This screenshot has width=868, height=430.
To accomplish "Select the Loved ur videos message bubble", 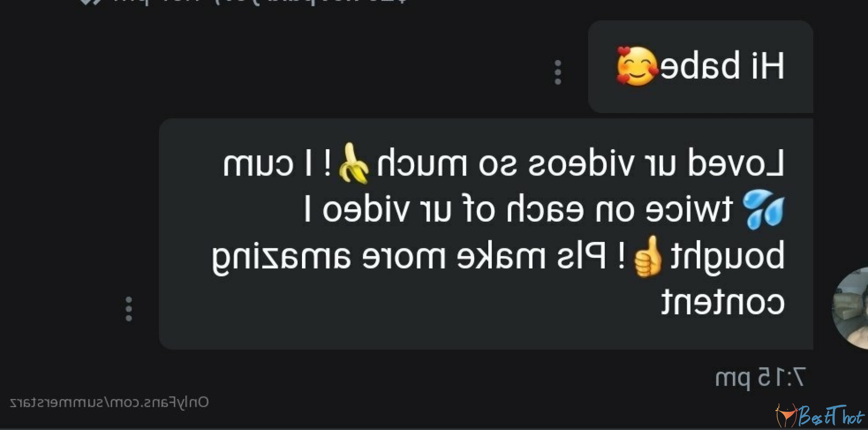I will tap(486, 234).
